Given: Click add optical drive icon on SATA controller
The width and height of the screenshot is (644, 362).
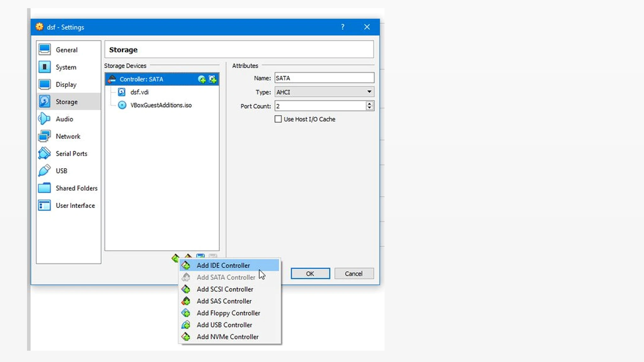Looking at the screenshot, I should click(x=202, y=79).
